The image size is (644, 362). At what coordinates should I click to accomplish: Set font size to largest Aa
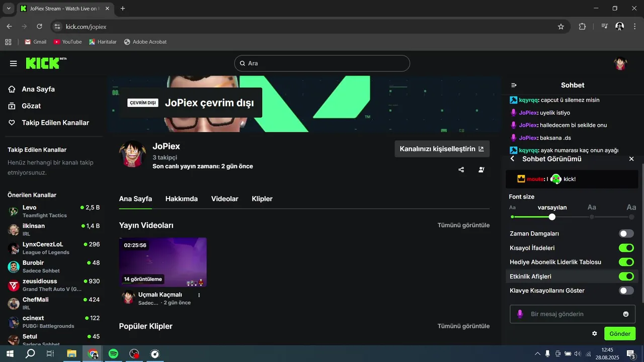(631, 207)
